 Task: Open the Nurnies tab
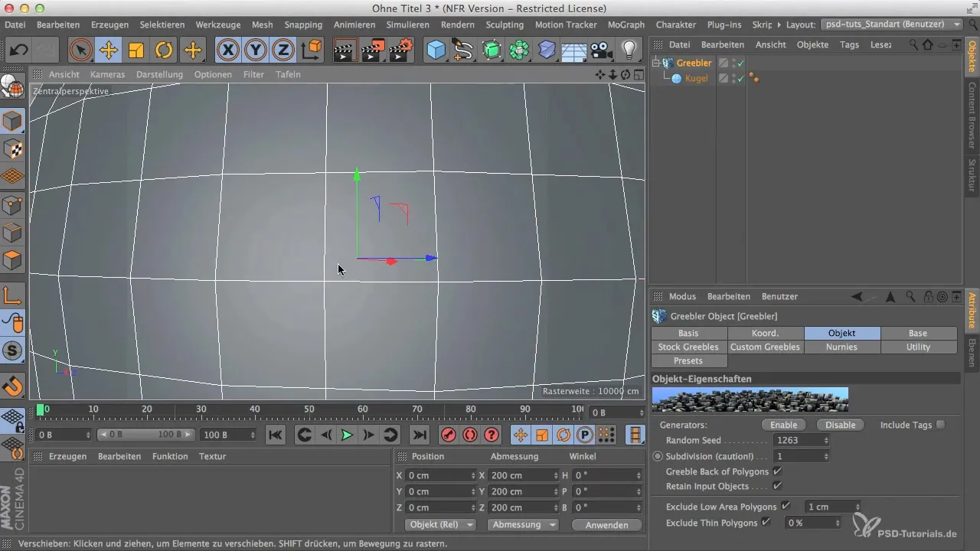point(842,347)
